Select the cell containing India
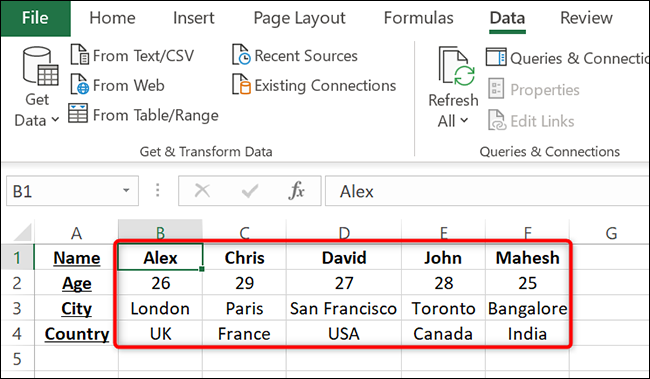Image resolution: width=650 pixels, height=379 pixels. pos(527,333)
